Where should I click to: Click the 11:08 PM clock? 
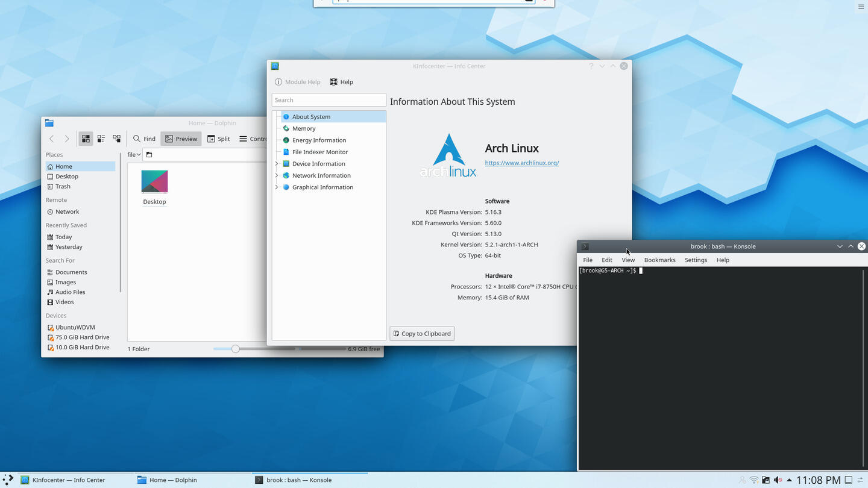coord(818,480)
